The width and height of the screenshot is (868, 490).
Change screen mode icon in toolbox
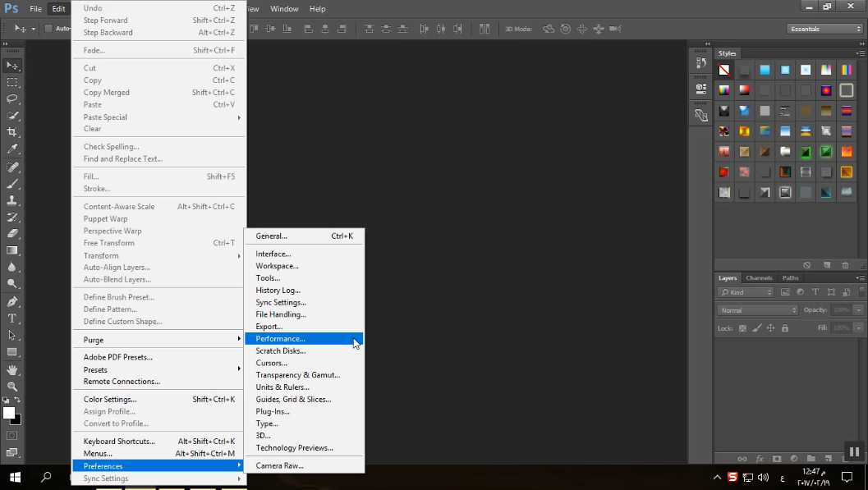pyautogui.click(x=12, y=452)
